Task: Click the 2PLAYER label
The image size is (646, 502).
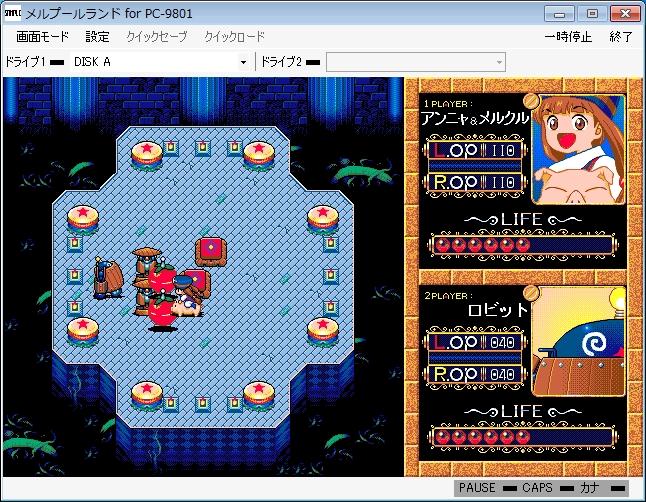Action: pyautogui.click(x=448, y=296)
